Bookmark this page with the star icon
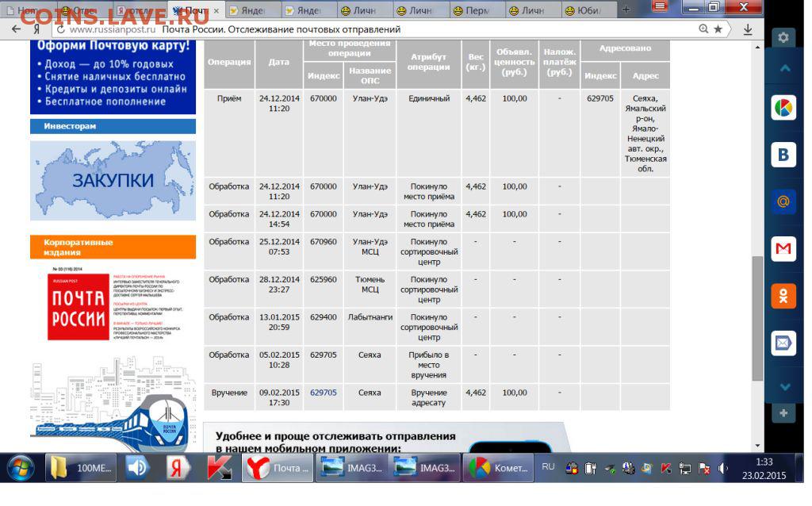812x506 pixels. 718,29
